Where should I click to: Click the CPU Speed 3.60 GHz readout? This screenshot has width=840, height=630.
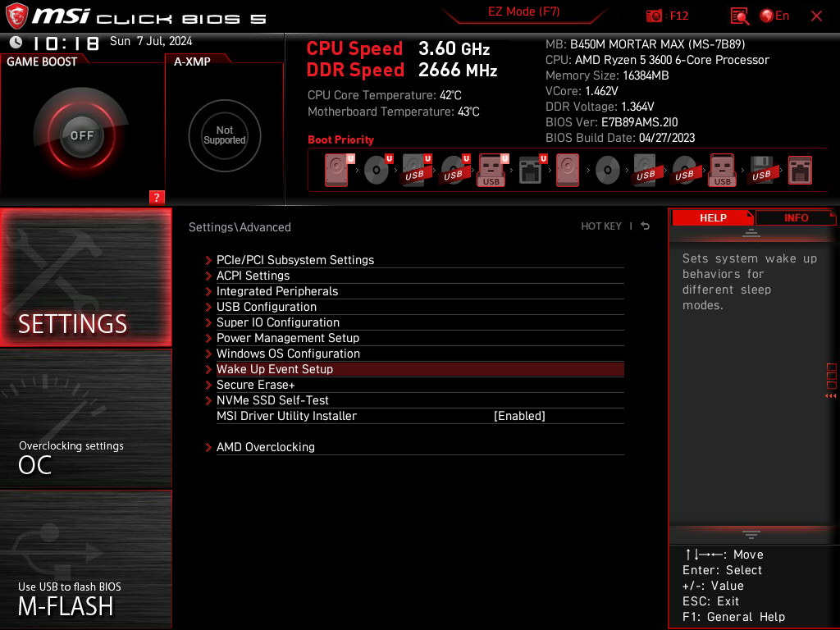coord(398,48)
